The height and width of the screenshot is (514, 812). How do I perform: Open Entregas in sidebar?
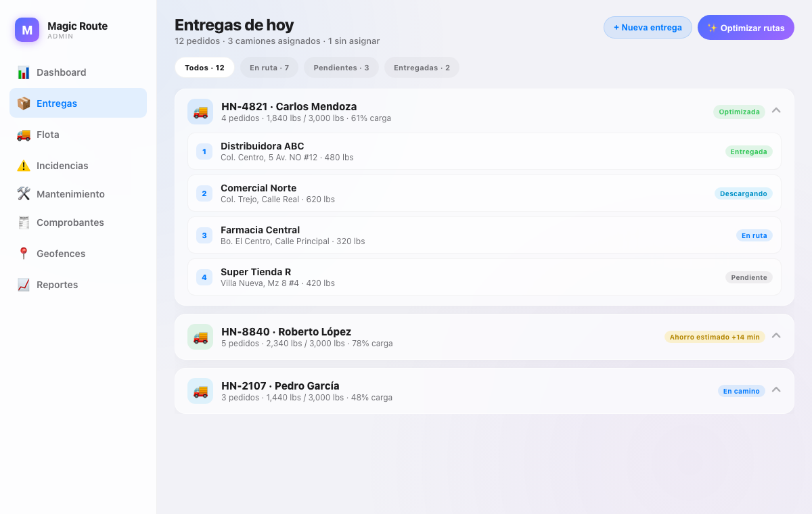[x=78, y=103]
